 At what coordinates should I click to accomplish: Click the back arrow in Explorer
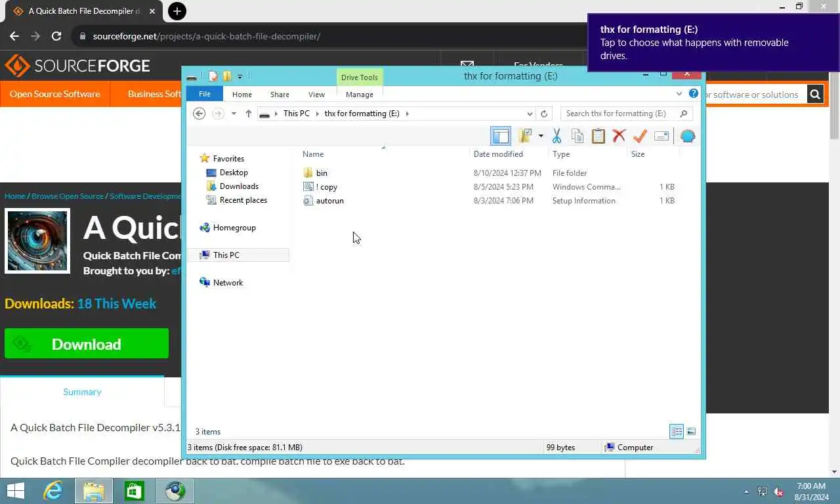(199, 114)
